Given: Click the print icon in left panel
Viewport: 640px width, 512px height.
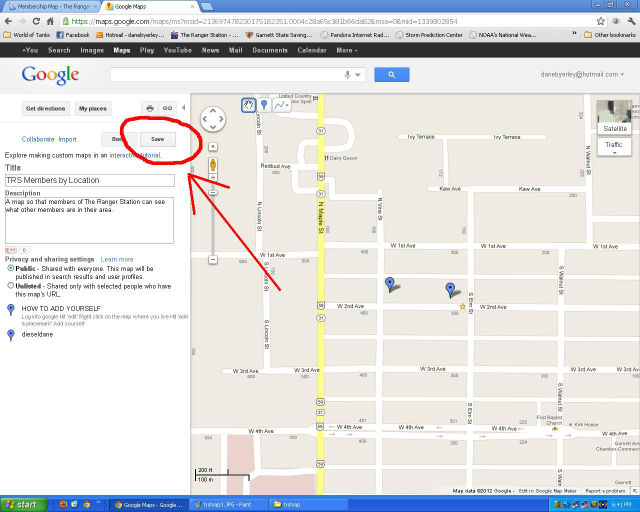Looking at the screenshot, I should (x=150, y=108).
